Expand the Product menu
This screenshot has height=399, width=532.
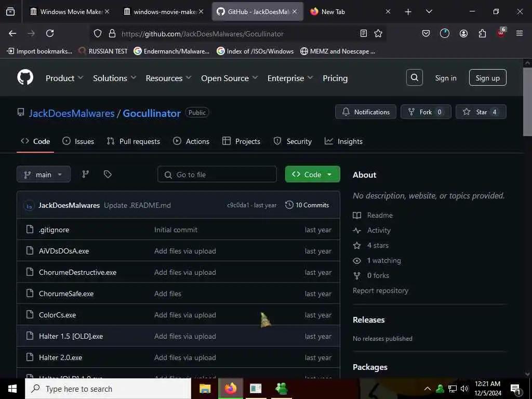[64, 78]
